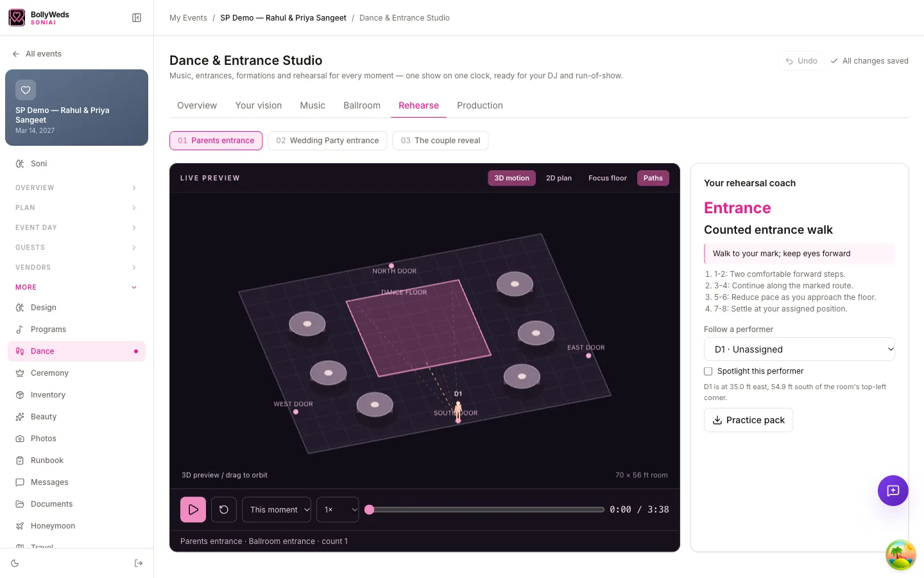
Task: Click the sign out icon
Action: [x=138, y=563]
